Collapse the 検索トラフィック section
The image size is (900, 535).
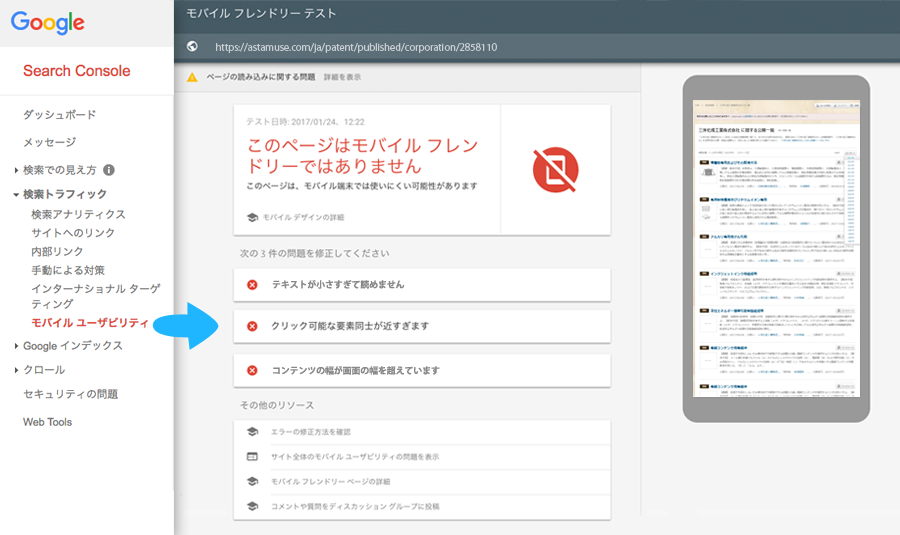16,195
